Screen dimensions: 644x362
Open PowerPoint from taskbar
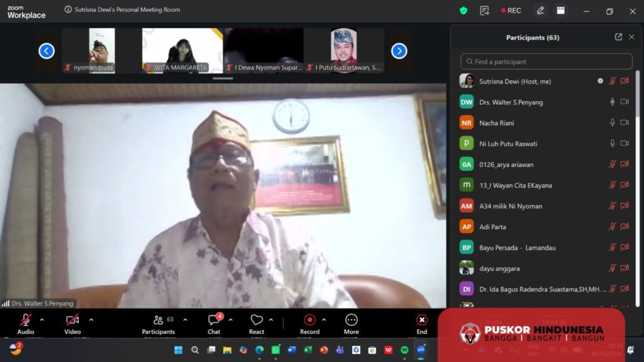coord(324,349)
